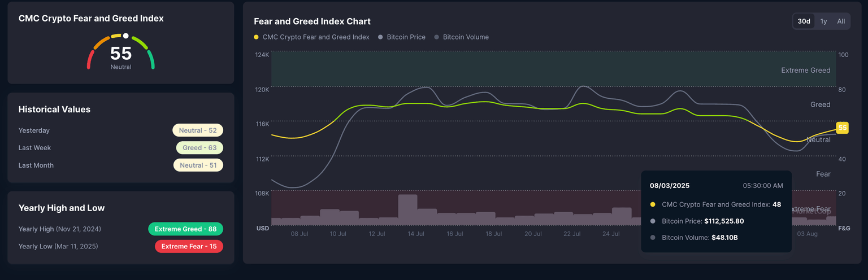Screen dimensions: 868x280
Task: Click the F&G axis unit label
Action: (844, 229)
